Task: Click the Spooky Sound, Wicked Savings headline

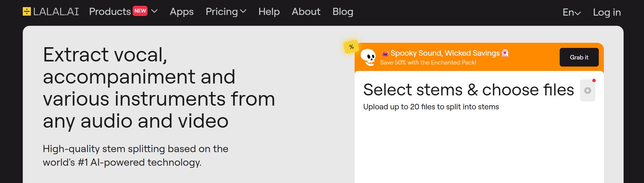Action: point(445,53)
